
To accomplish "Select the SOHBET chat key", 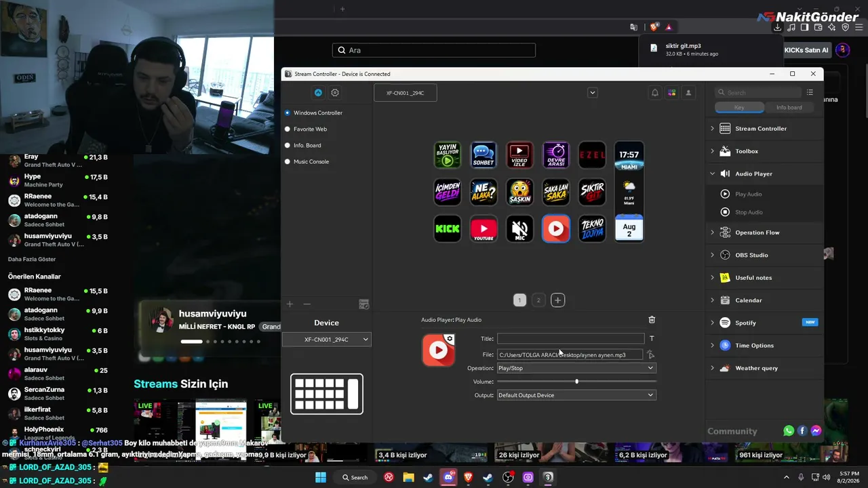I will 484,155.
